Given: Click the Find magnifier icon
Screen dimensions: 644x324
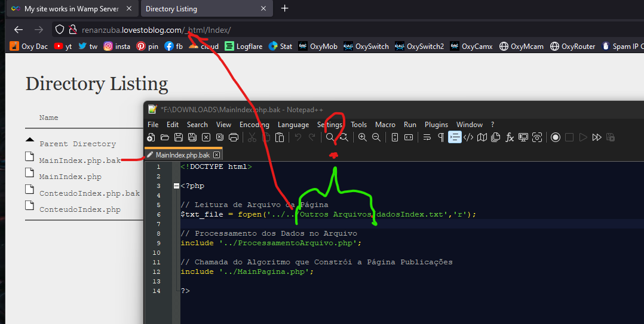Looking at the screenshot, I should coord(330,137).
